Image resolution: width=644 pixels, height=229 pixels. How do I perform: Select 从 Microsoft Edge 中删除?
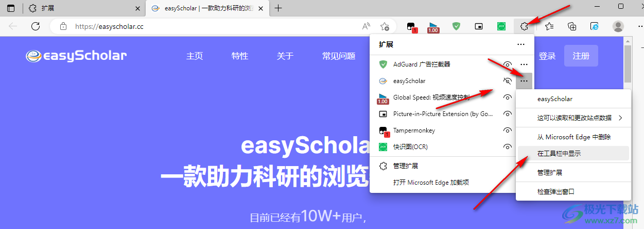pos(573,137)
